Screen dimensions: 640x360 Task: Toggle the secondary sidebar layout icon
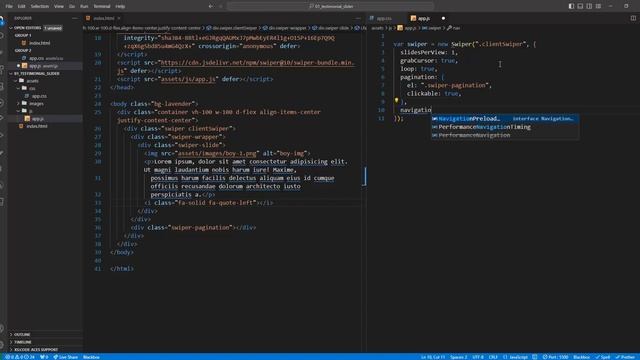(589, 6)
